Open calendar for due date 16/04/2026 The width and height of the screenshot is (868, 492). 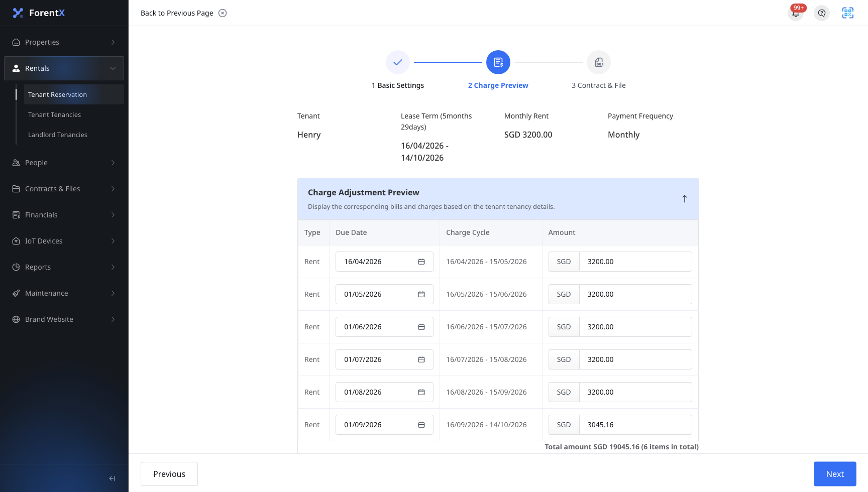tap(421, 262)
